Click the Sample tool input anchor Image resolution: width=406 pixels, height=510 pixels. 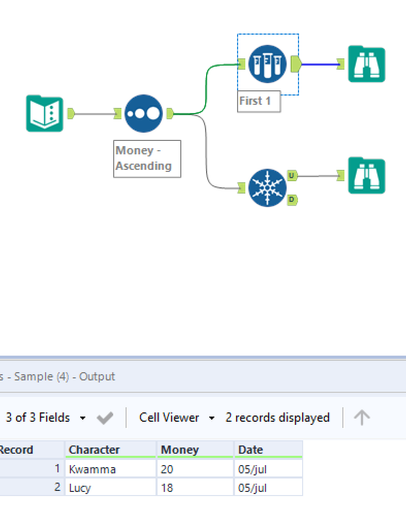click(x=241, y=64)
